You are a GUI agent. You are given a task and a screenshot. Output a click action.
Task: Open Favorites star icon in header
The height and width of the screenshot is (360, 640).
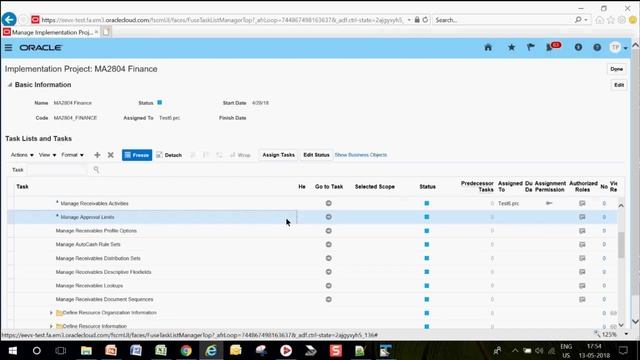tap(511, 47)
